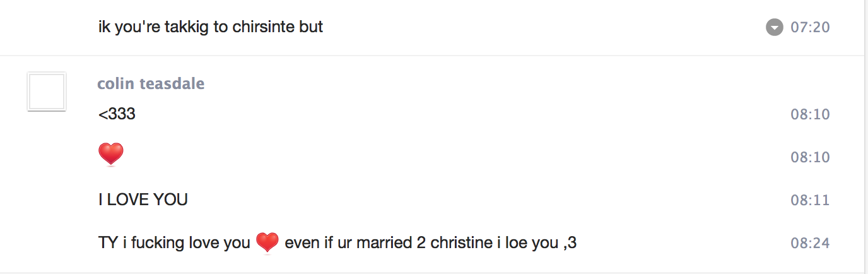Click the 07:20 timestamp
Viewport: 868px width, 274px height.
click(810, 27)
